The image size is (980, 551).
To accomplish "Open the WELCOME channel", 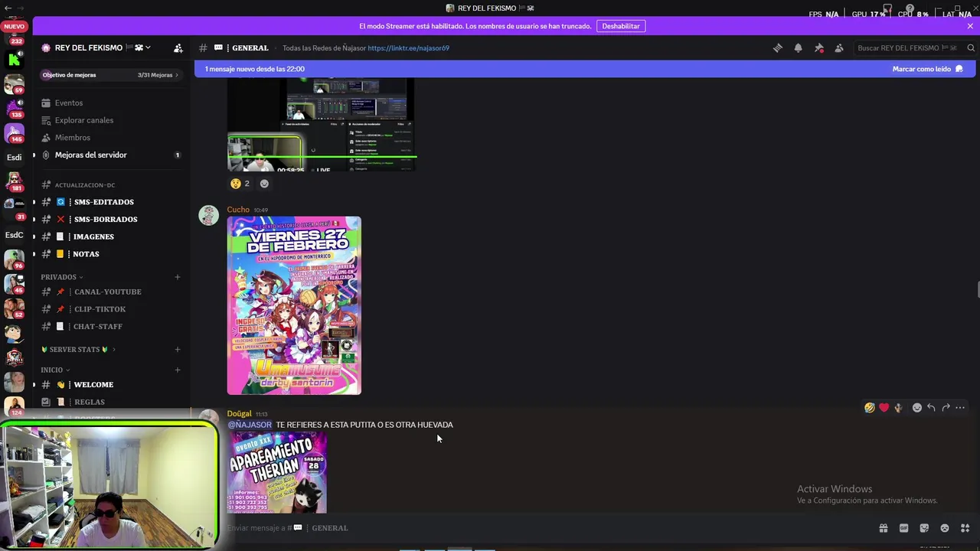I will pyautogui.click(x=111, y=384).
